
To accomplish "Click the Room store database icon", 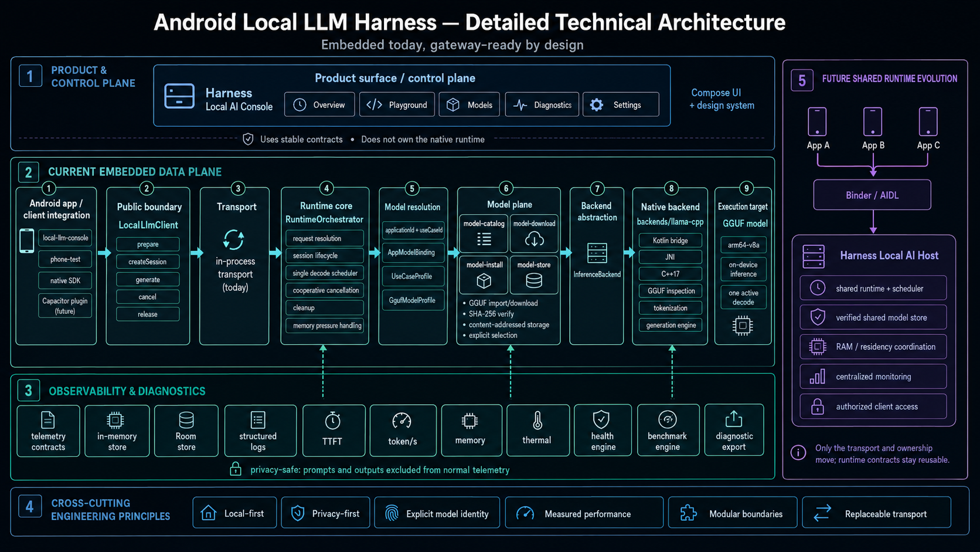I will (186, 420).
